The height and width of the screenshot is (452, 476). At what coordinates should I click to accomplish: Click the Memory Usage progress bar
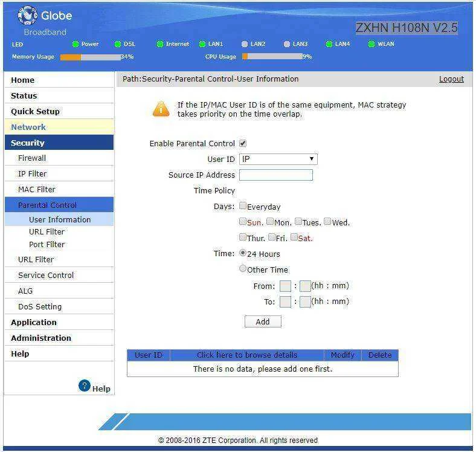(x=91, y=57)
